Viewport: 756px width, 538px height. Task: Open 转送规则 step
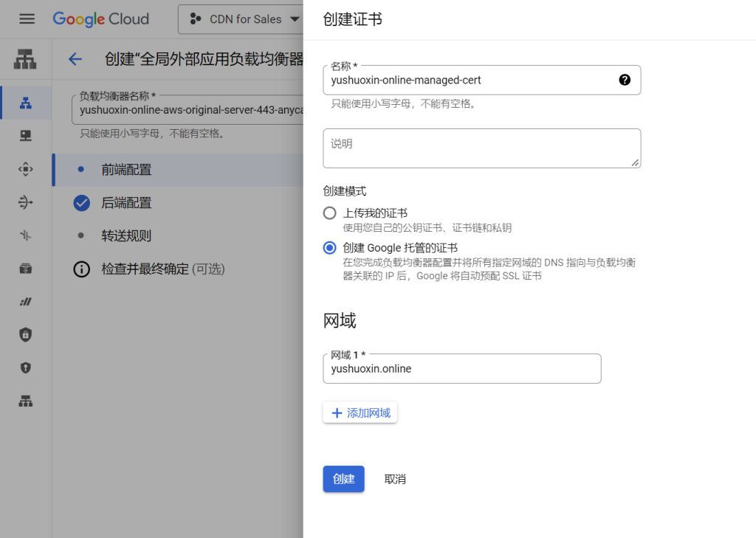126,236
